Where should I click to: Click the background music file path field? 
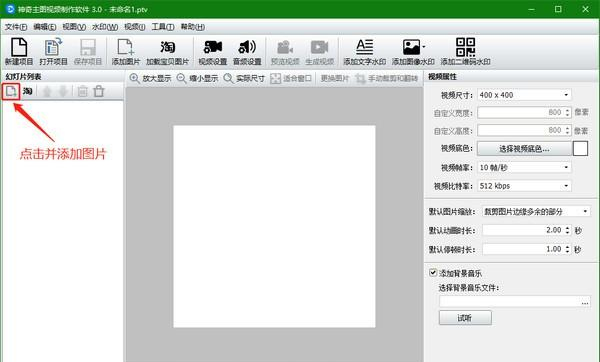click(x=509, y=302)
